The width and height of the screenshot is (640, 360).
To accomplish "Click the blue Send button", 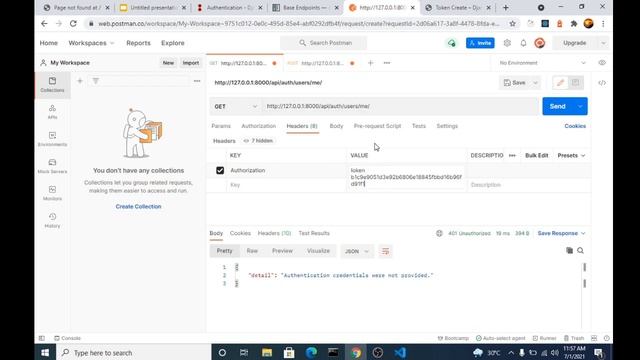I will (x=558, y=106).
